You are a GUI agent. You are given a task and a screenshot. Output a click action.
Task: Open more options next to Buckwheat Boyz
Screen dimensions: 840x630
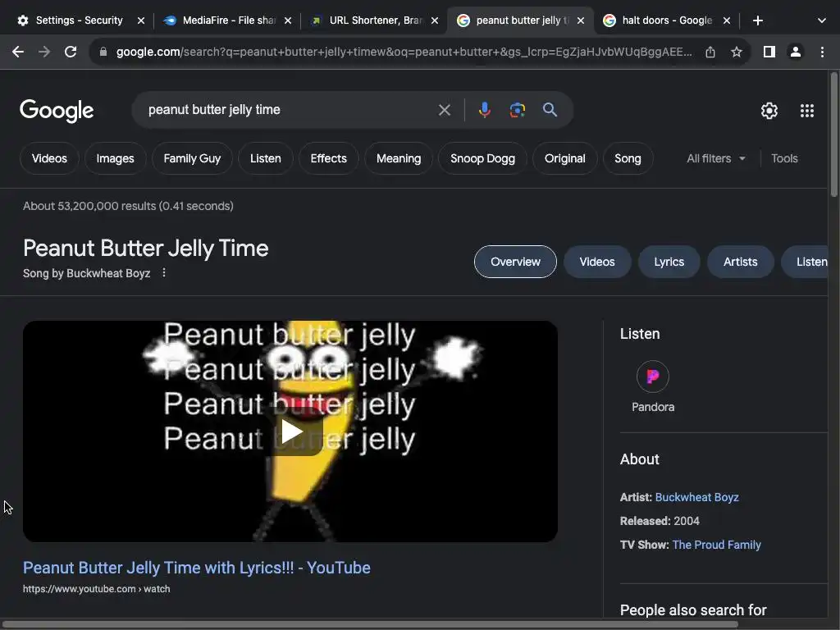tap(164, 272)
